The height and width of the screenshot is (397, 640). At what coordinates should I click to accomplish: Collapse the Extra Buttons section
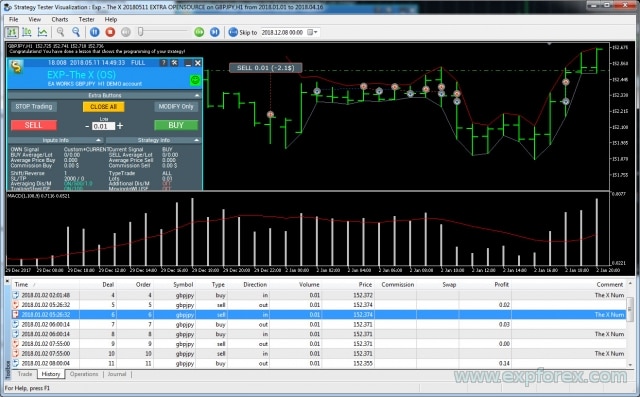pyautogui.click(x=197, y=95)
